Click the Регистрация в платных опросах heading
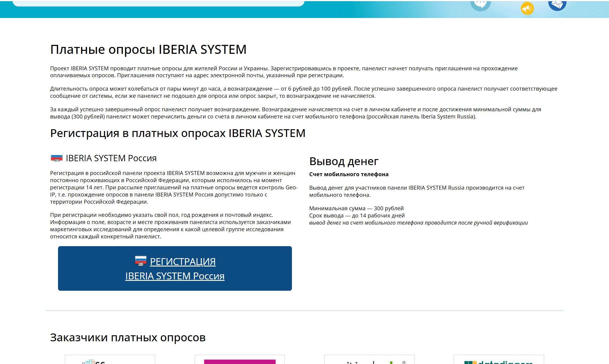This screenshot has width=609, height=364. [178, 133]
